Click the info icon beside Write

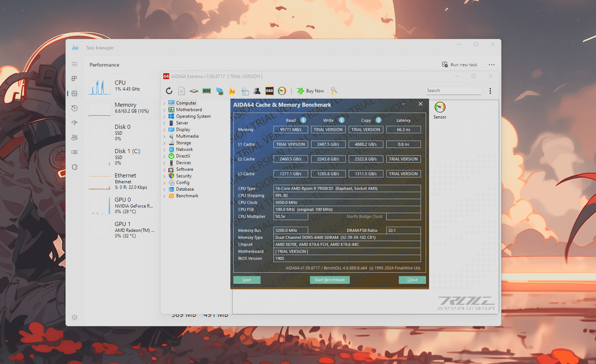[342, 120]
